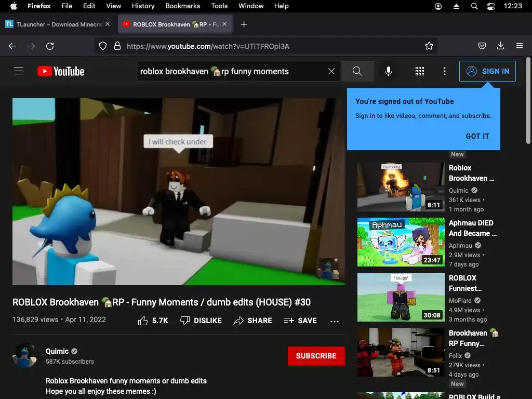Click the tracking protection shield icon
This screenshot has width=532, height=399.
click(103, 46)
